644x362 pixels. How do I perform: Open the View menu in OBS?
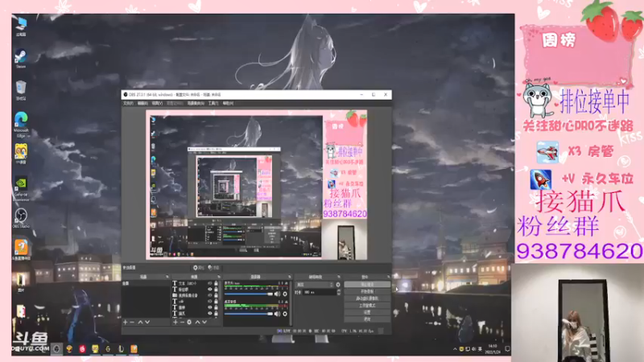157,103
